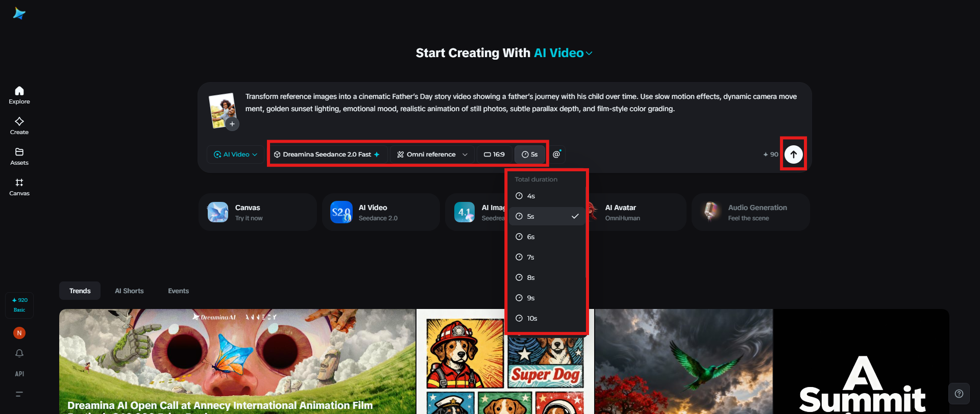Submit the prompt with arrow button
Screen dimensions: 980x414
pyautogui.click(x=794, y=154)
